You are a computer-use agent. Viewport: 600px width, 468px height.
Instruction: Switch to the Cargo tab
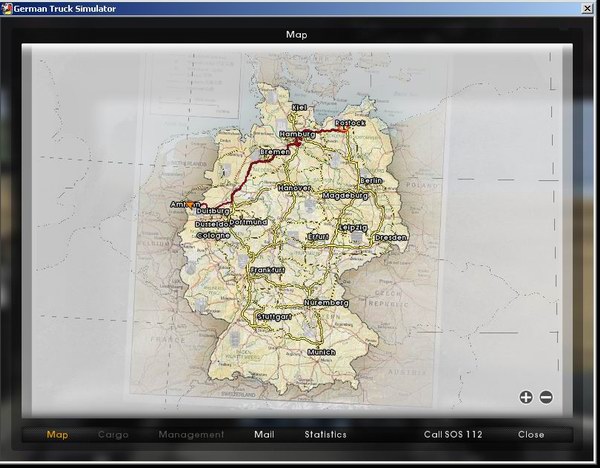[113, 435]
